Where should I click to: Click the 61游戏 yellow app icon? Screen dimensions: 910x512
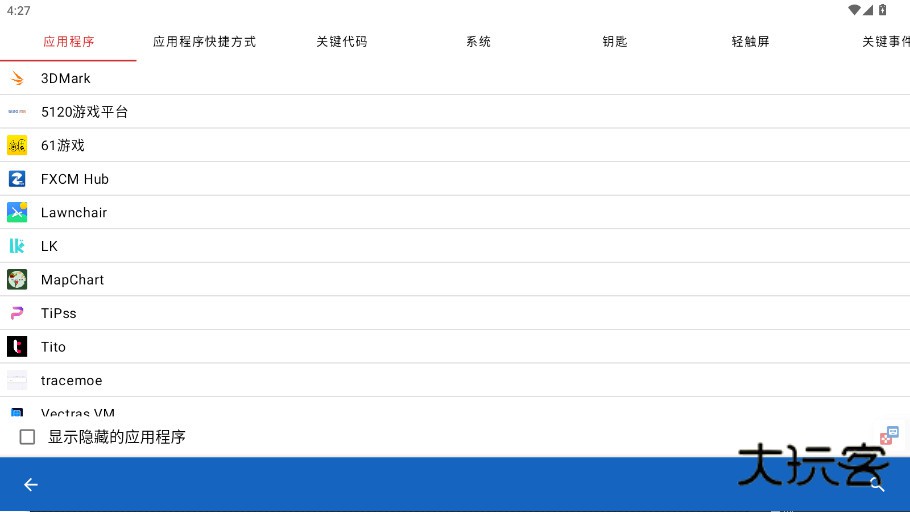click(x=17, y=145)
